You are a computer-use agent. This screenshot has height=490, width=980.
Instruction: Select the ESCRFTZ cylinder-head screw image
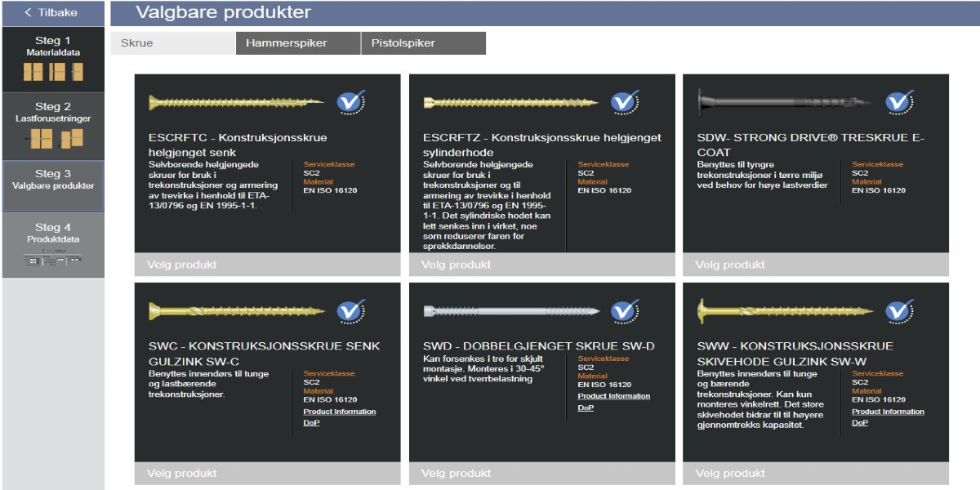(x=510, y=102)
